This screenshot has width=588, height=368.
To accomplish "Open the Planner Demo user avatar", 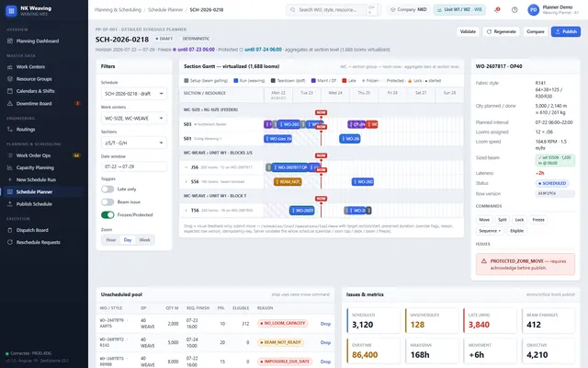I will (x=533, y=10).
